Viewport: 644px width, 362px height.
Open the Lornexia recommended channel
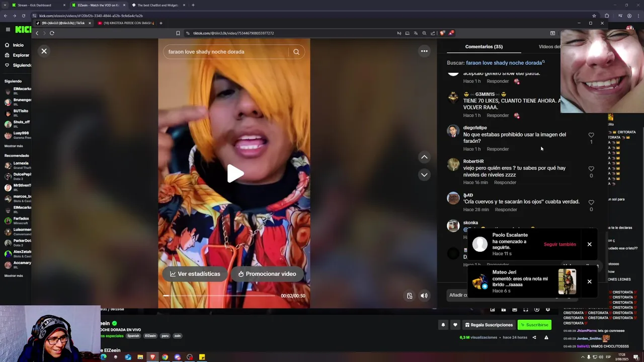pos(18,165)
